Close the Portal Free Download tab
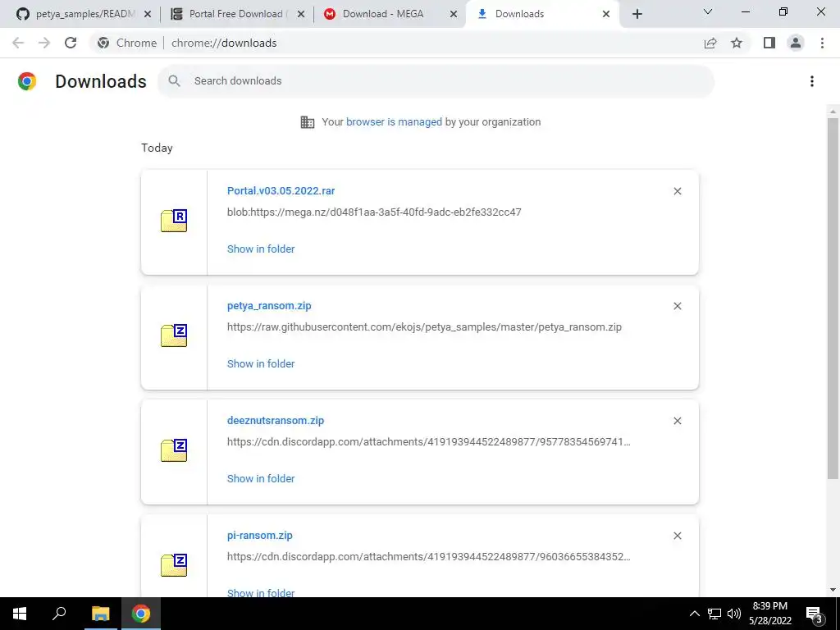This screenshot has width=840, height=630. coord(301,14)
